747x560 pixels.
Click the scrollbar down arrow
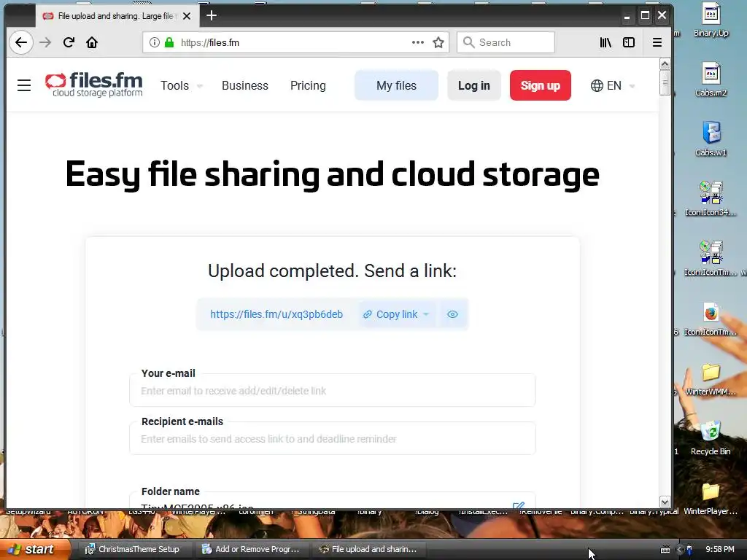pyautogui.click(x=665, y=502)
